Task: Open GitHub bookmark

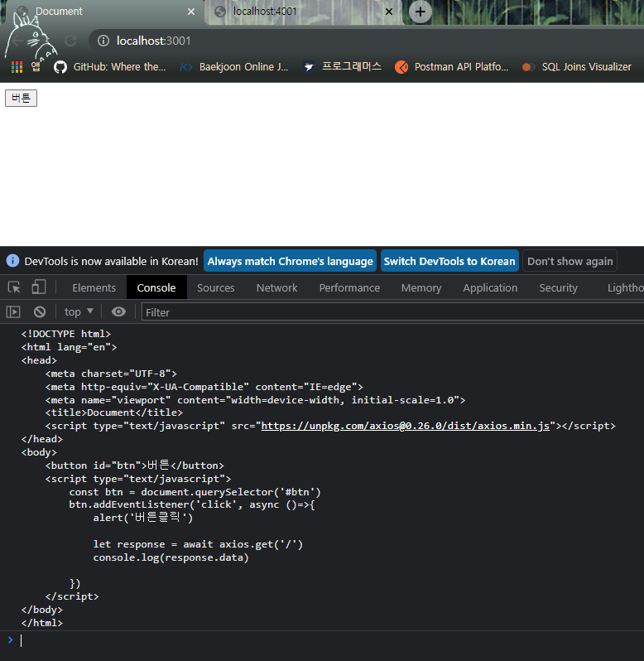Action: coord(110,67)
